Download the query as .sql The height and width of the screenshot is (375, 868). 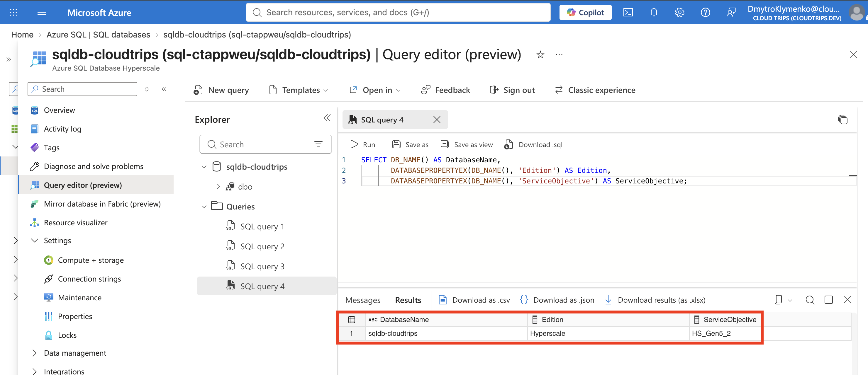tap(533, 144)
